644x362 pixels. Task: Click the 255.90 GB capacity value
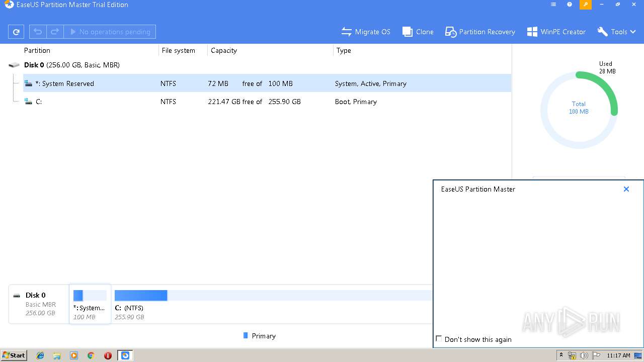click(284, 102)
